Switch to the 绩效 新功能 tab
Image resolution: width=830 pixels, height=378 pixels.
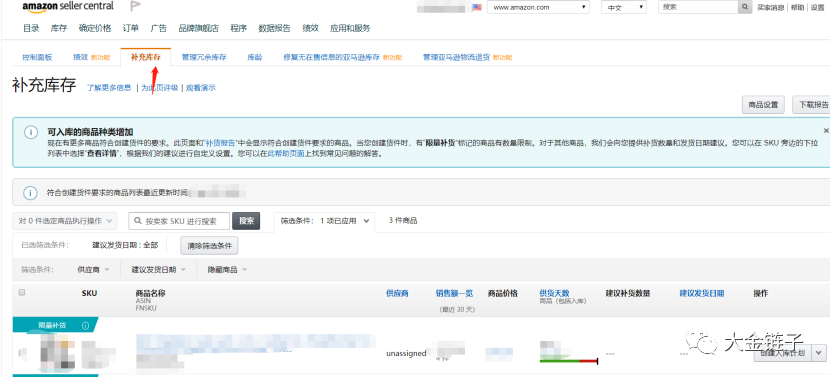tap(92, 57)
